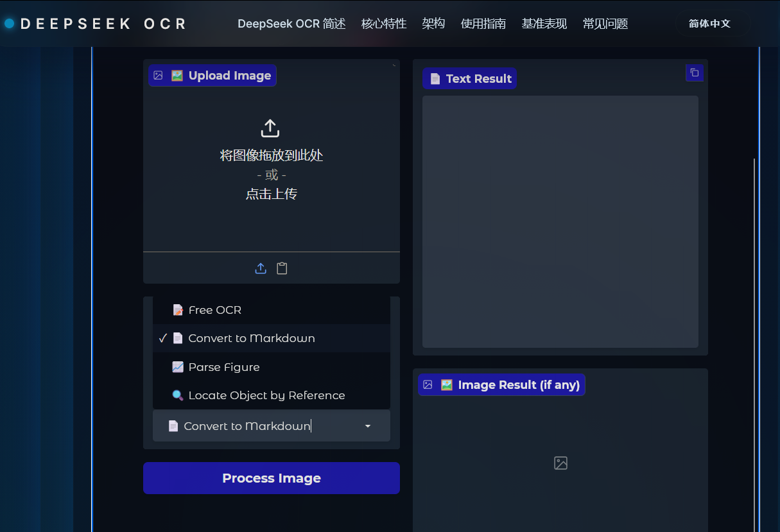Open the 简体中文 language selector
This screenshot has width=780, height=532.
click(x=709, y=24)
